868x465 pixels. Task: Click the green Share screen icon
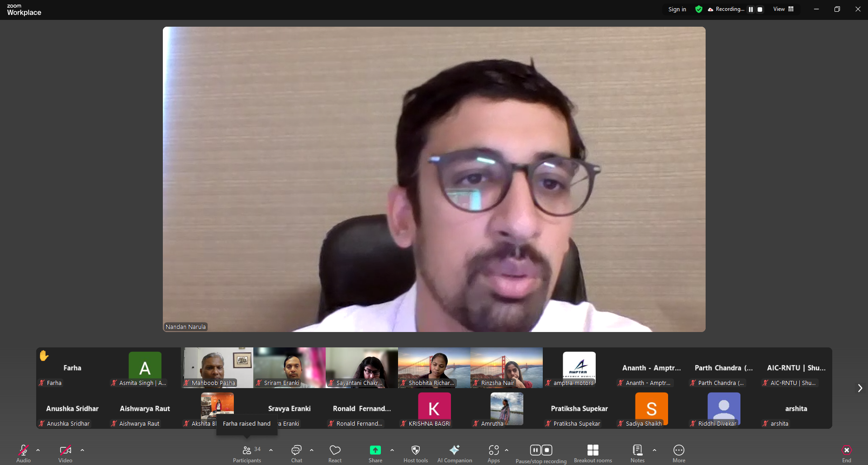[x=375, y=450]
